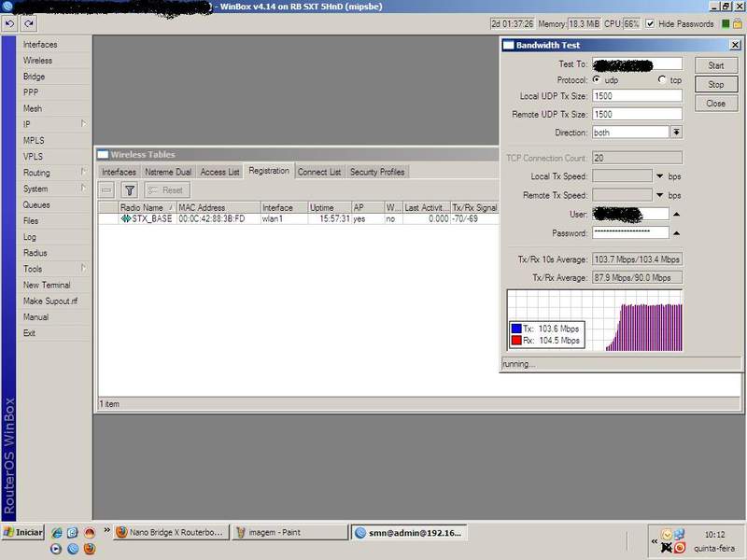Screen dimensions: 747x560
Task: Expand the Tools submenu
Action: (53, 269)
